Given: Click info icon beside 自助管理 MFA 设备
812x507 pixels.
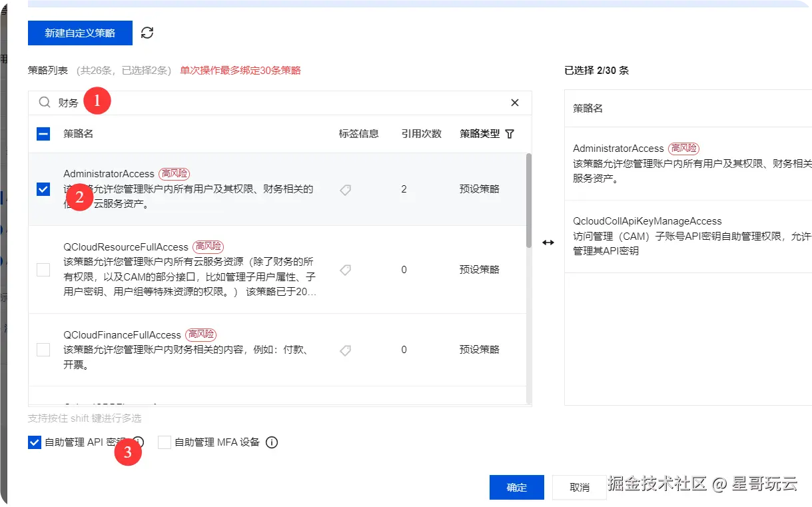Looking at the screenshot, I should point(272,442).
